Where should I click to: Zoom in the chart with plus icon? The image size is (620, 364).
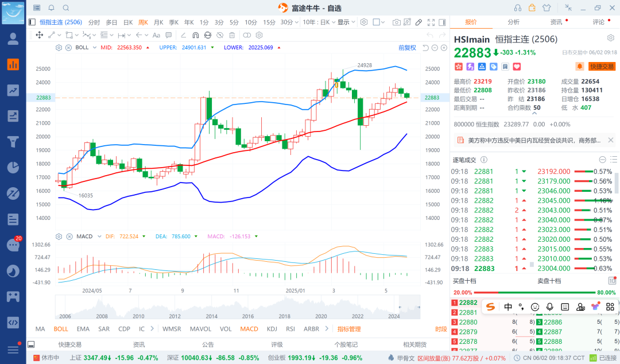point(444,48)
